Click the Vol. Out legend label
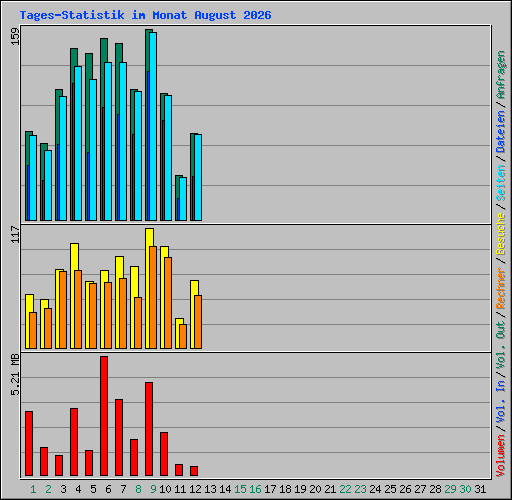This screenshot has width=512, height=500. [x=500, y=345]
